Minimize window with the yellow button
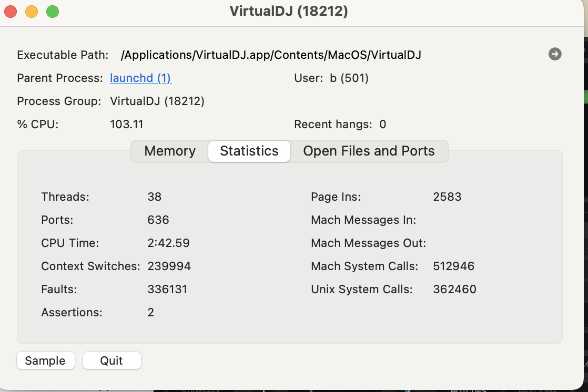The width and height of the screenshot is (588, 392). point(32,12)
